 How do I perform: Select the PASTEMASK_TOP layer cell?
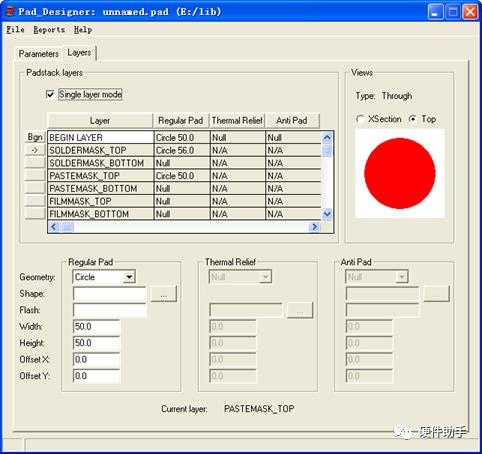(x=101, y=176)
